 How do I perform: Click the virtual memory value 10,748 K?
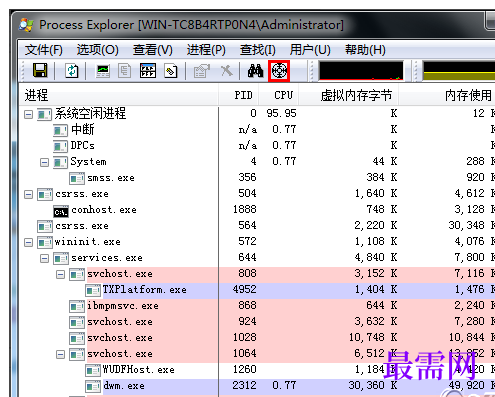point(373,338)
